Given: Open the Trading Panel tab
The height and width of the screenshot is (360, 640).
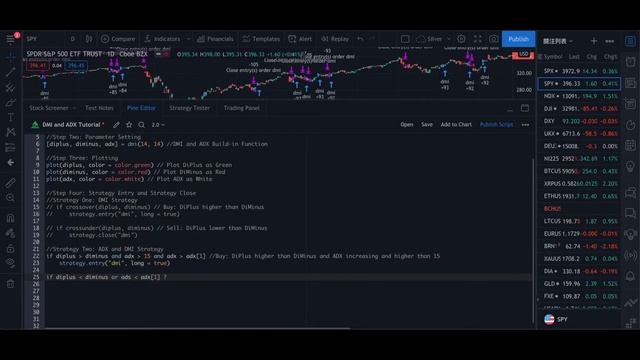Looking at the screenshot, I should pos(242,108).
